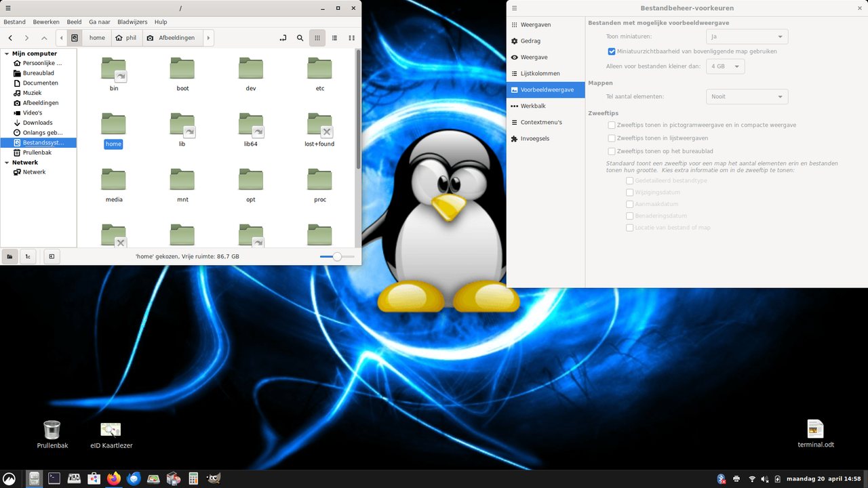Open Prullenbak on the desktop
868x488 pixels.
[52, 434]
